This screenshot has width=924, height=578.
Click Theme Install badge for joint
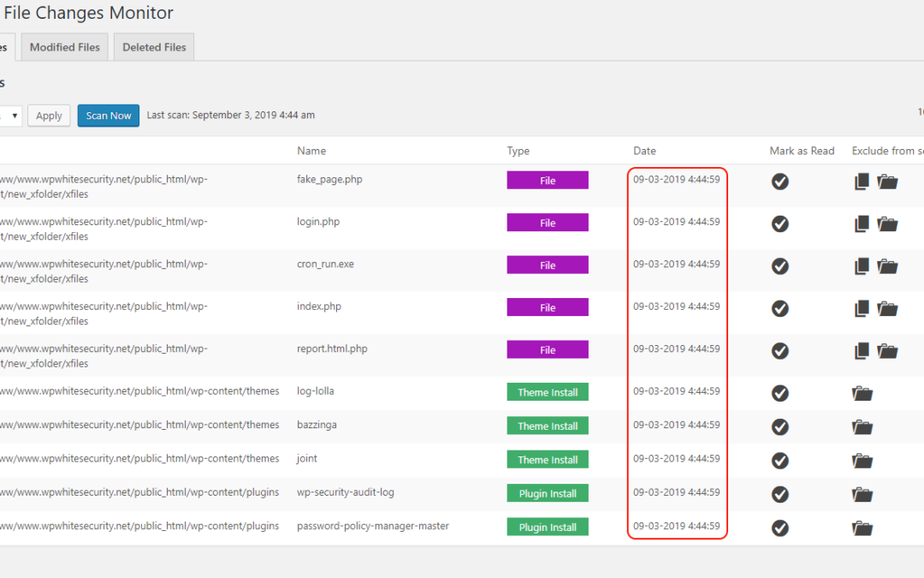548,460
